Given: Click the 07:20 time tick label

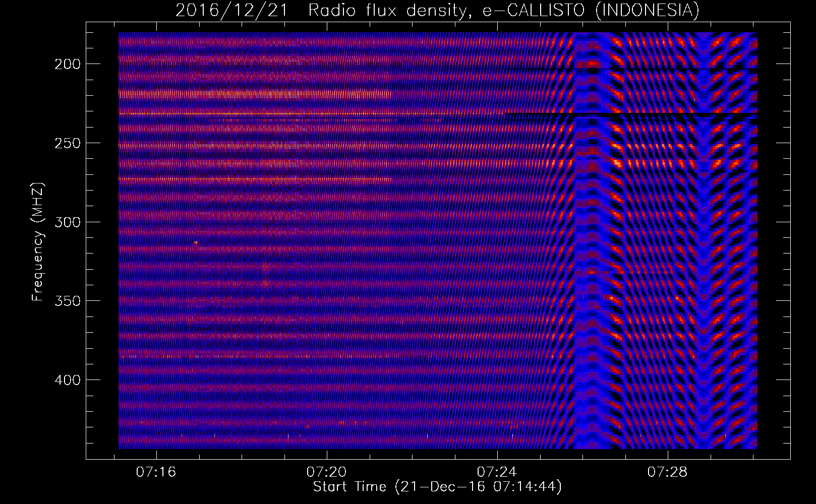Looking at the screenshot, I should pyautogui.click(x=327, y=472).
